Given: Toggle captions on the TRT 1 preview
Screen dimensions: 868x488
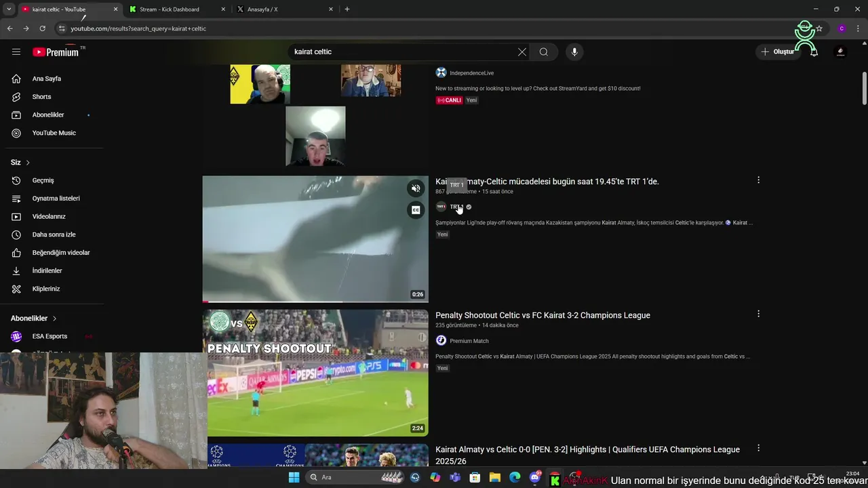Looking at the screenshot, I should (x=416, y=210).
